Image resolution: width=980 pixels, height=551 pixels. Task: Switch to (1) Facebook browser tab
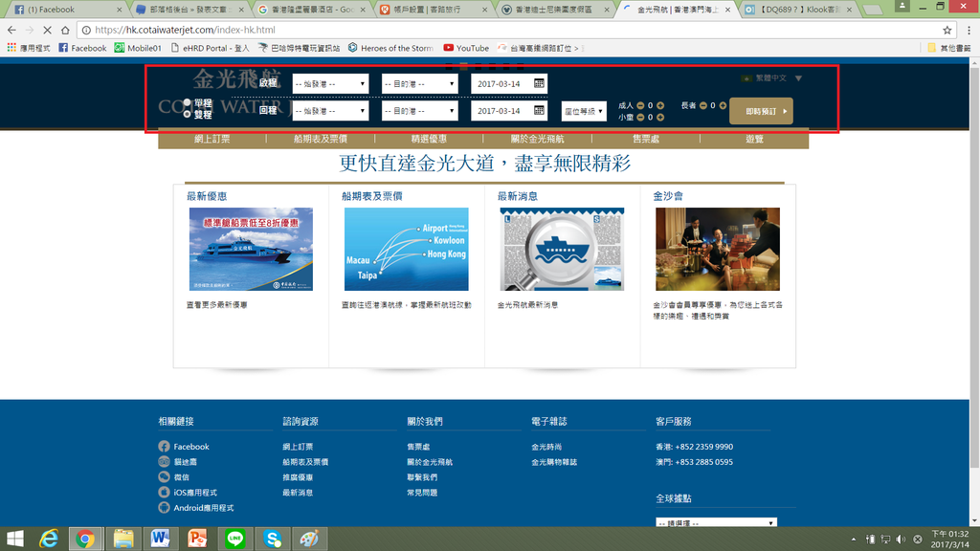click(68, 10)
